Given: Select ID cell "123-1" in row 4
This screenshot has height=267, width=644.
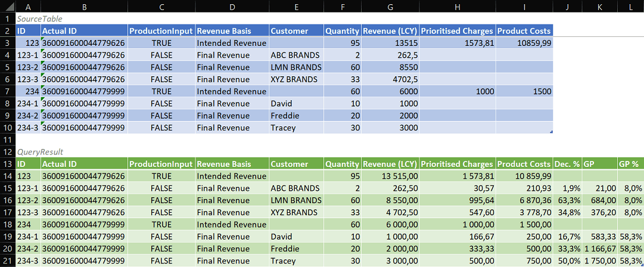Looking at the screenshot, I should (28, 55).
